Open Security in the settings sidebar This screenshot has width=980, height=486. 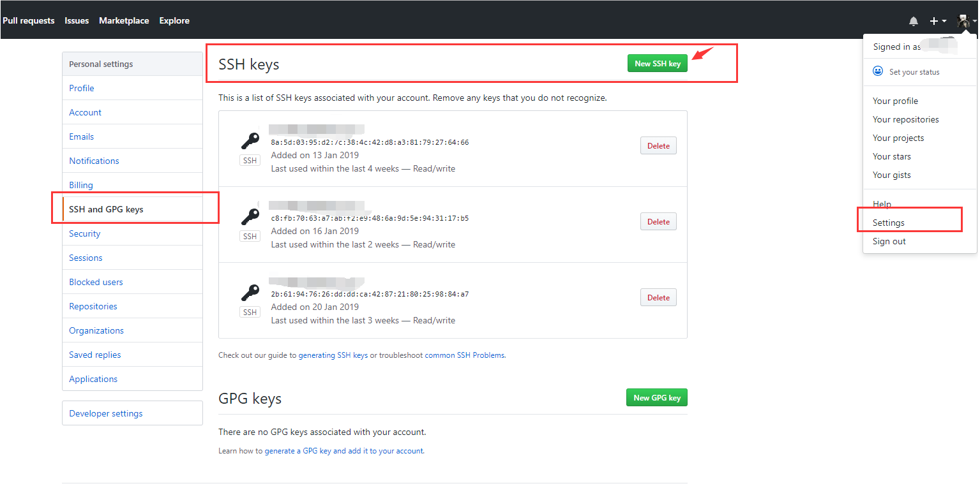pos(132,233)
